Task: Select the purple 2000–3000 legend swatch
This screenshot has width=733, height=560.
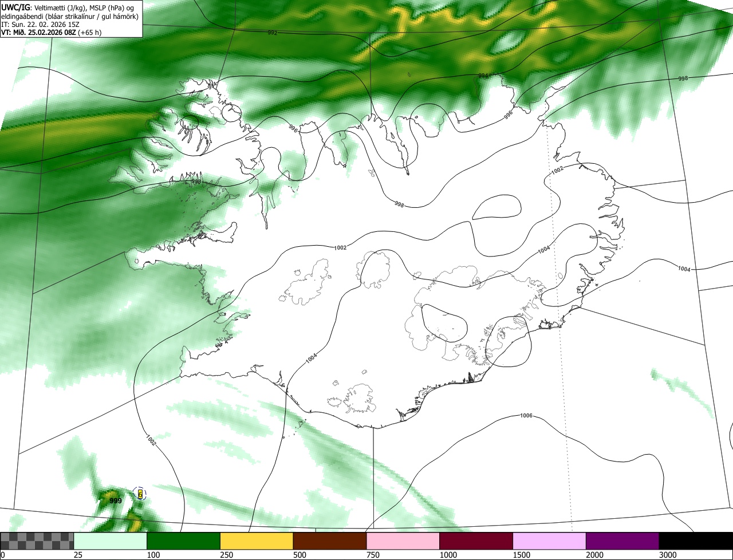Action: coord(622,541)
